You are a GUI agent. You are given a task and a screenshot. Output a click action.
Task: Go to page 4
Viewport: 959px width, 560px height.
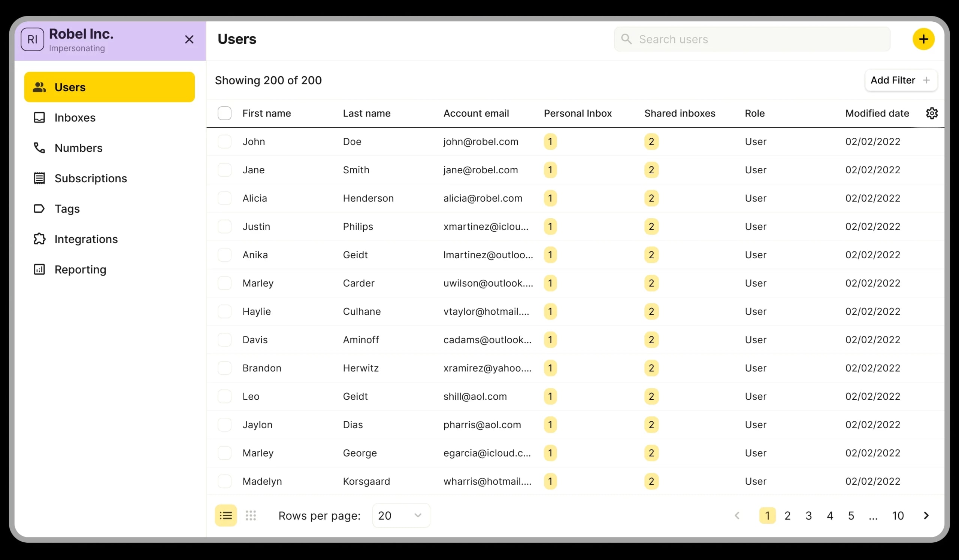(830, 515)
